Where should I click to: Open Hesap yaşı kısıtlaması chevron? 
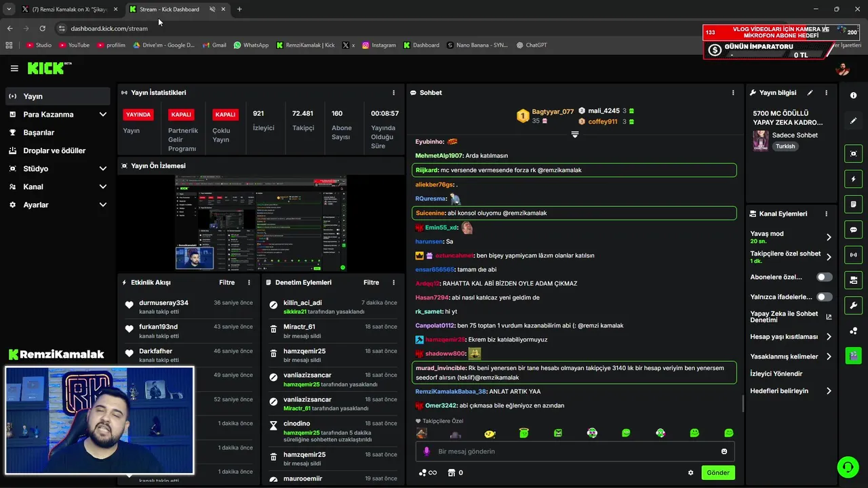click(x=829, y=337)
